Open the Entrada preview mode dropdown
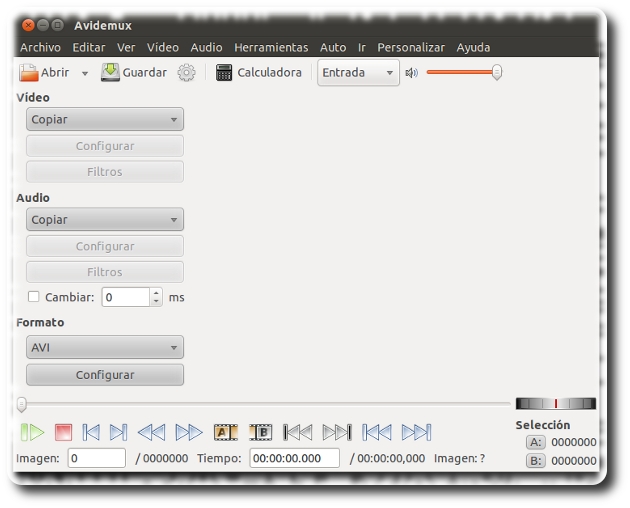 tap(358, 73)
